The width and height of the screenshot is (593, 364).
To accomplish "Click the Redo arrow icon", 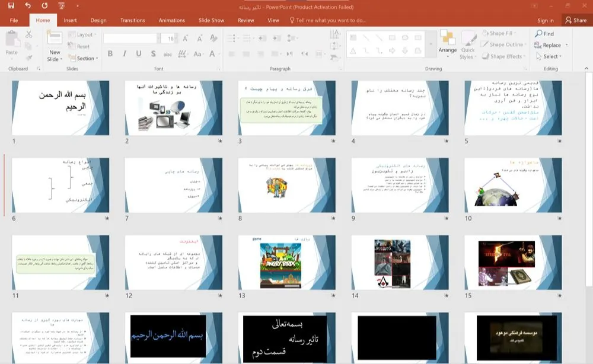I will pos(45,6).
